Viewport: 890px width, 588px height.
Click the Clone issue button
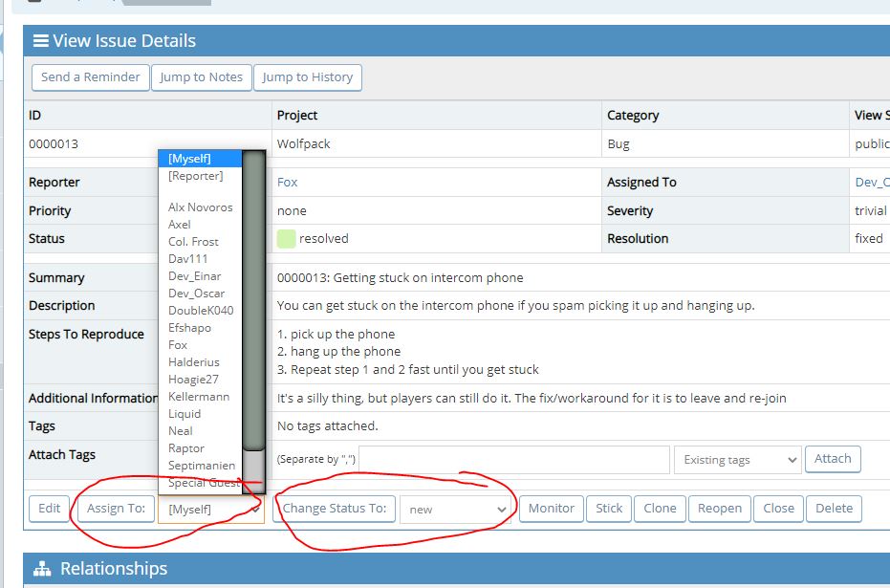coord(660,509)
